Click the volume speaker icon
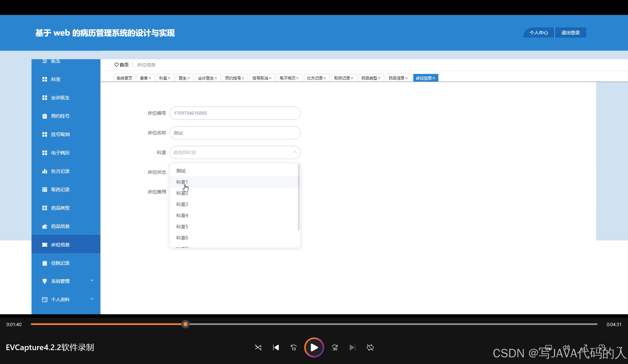Viewport: 628px width, 364px height. pyautogui.click(x=566, y=347)
